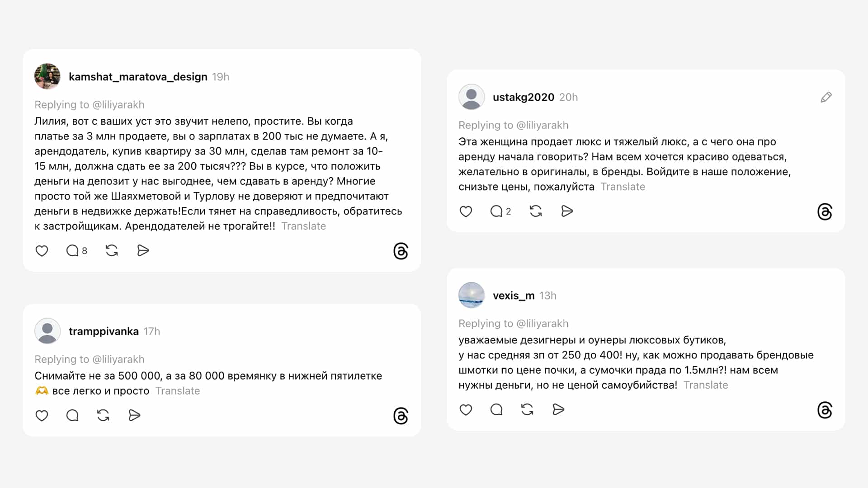Open comments on kamshat_maratova_design's post

[73, 251]
